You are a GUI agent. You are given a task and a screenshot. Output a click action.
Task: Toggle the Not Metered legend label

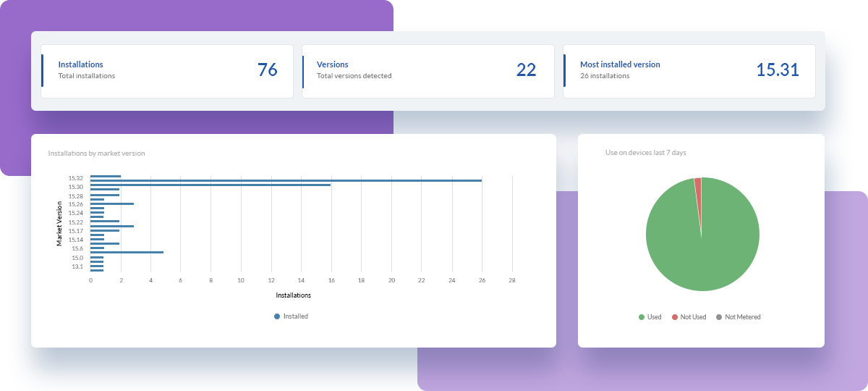pyautogui.click(x=742, y=317)
